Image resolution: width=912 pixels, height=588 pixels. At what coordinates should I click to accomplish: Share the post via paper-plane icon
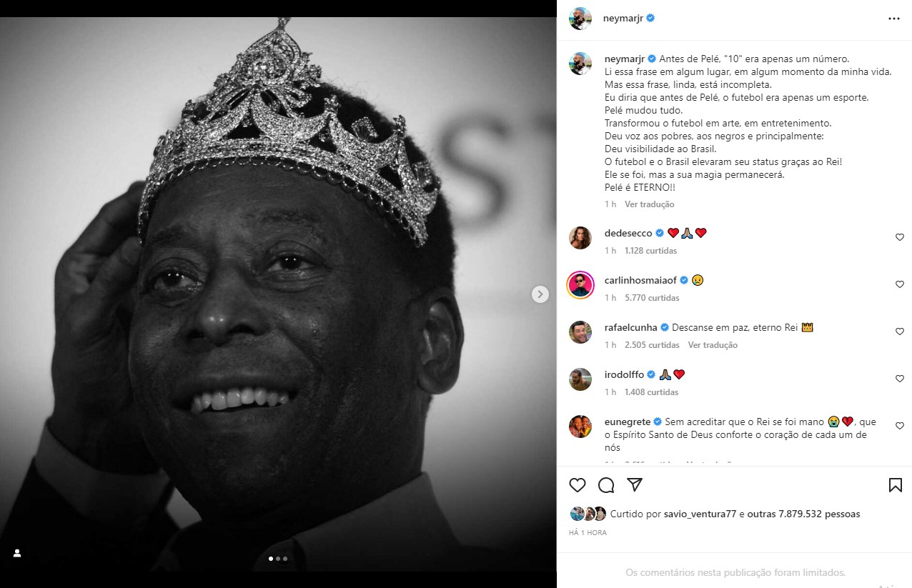tap(634, 485)
